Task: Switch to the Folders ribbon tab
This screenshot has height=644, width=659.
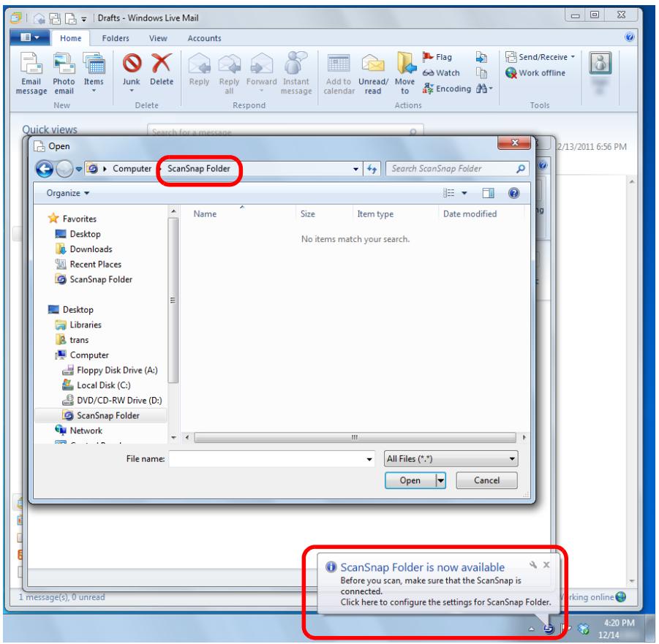Action: 116,38
